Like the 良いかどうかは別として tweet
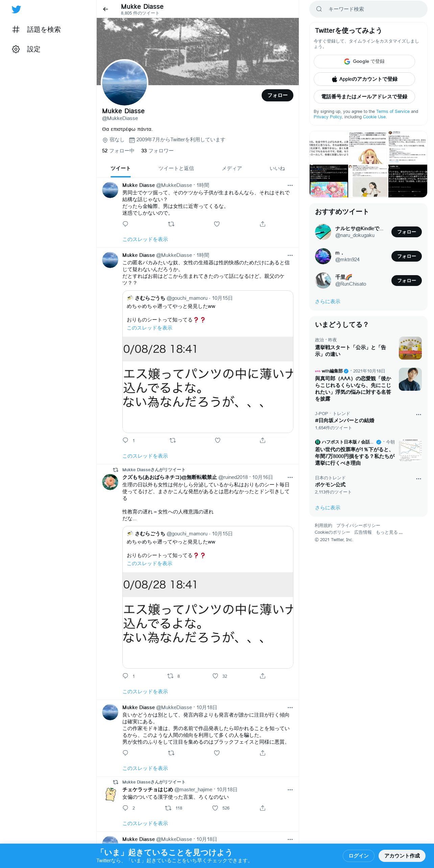Image resolution: width=434 pixels, height=868 pixels. [217, 753]
